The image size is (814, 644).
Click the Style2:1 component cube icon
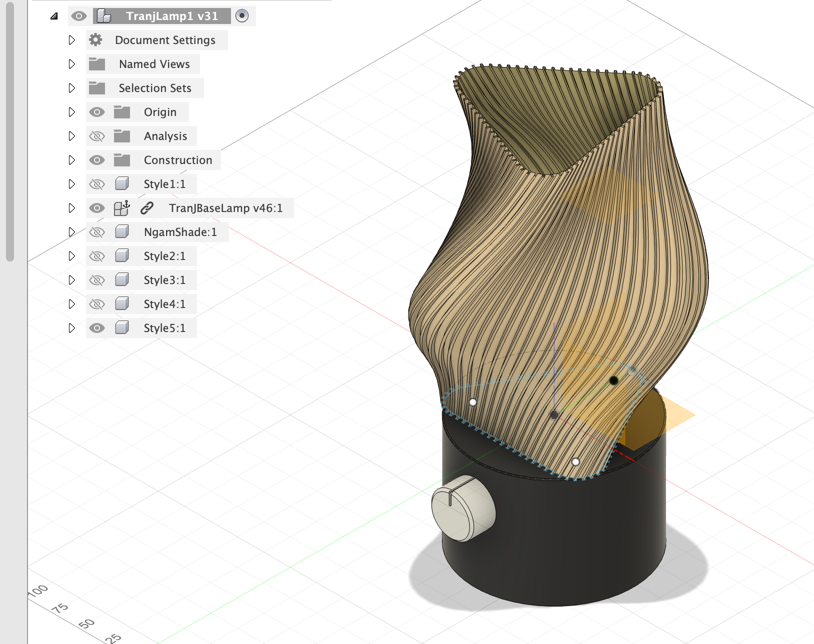122,255
